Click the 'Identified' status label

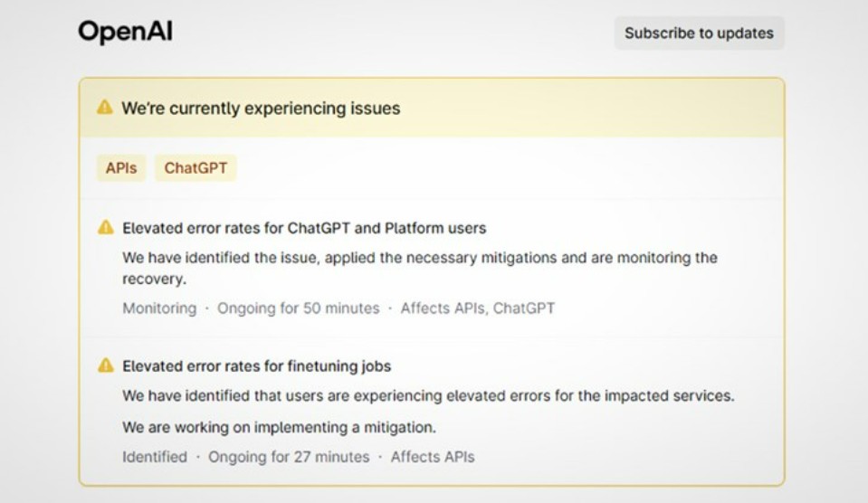[155, 457]
